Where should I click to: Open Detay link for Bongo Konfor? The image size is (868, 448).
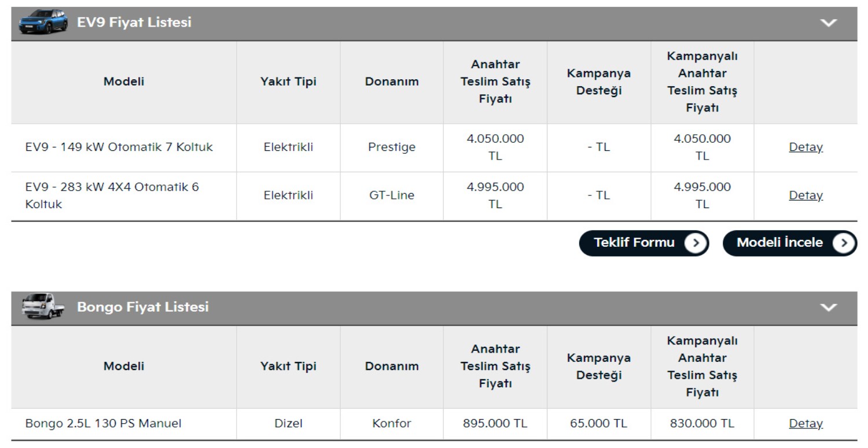pyautogui.click(x=806, y=424)
